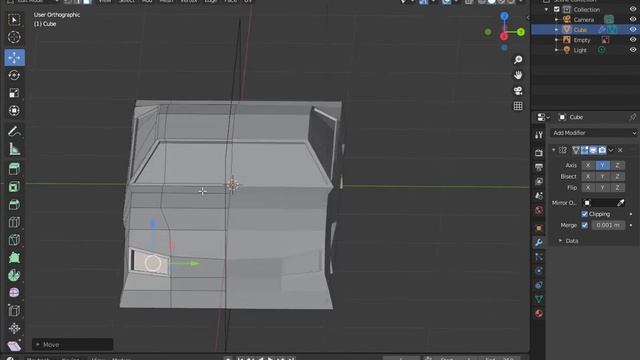This screenshot has height=360, width=640.
Task: Remove the Mirror modifier
Action: [620, 150]
